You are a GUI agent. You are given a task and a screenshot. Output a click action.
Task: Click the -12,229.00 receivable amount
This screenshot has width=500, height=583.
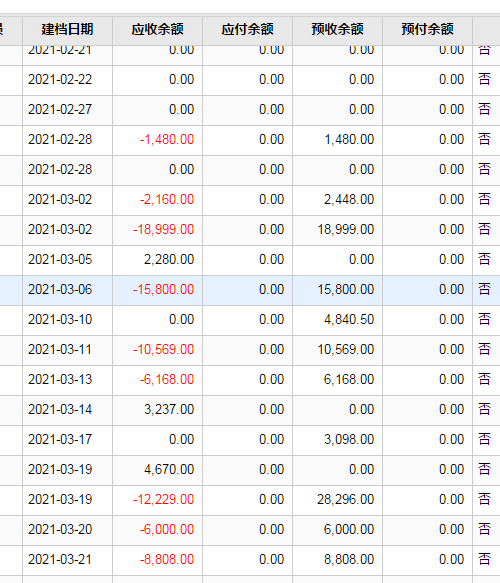(x=164, y=499)
